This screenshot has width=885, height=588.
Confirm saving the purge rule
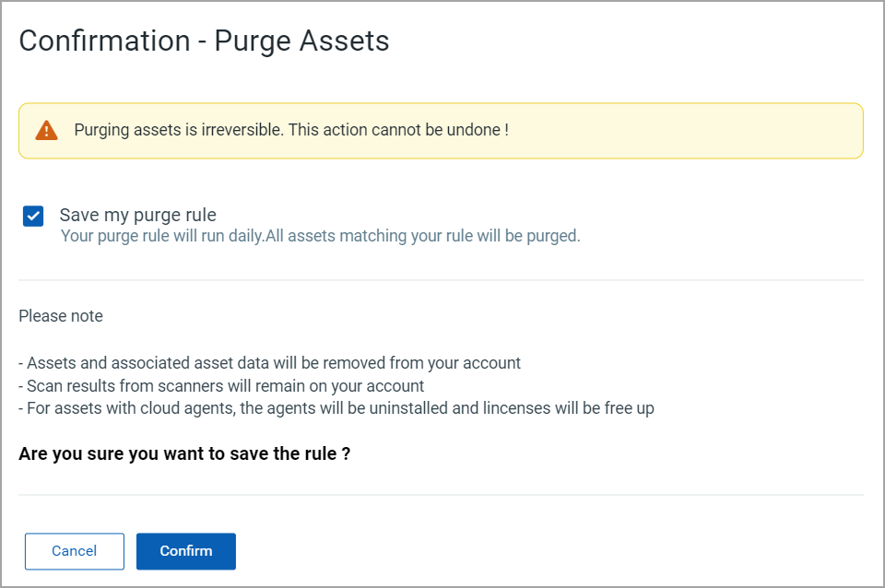pos(185,551)
